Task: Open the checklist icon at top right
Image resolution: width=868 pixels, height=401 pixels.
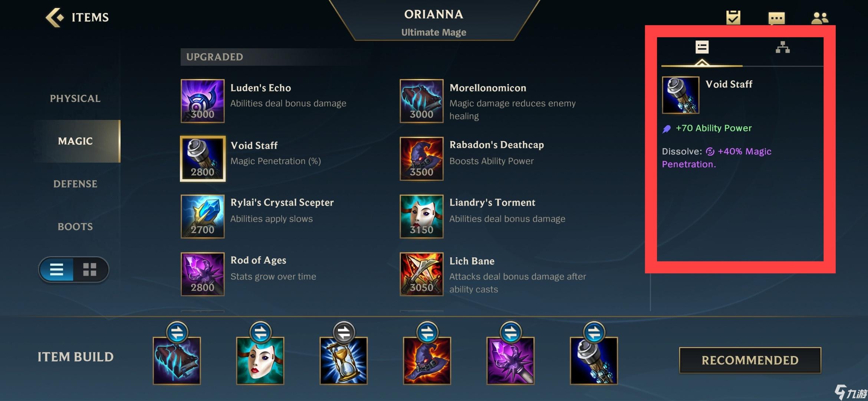Action: (x=733, y=17)
